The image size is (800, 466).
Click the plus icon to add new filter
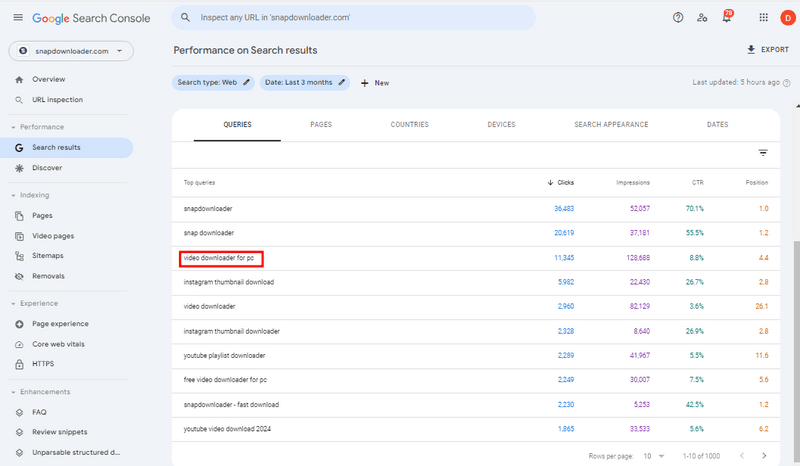pos(364,83)
